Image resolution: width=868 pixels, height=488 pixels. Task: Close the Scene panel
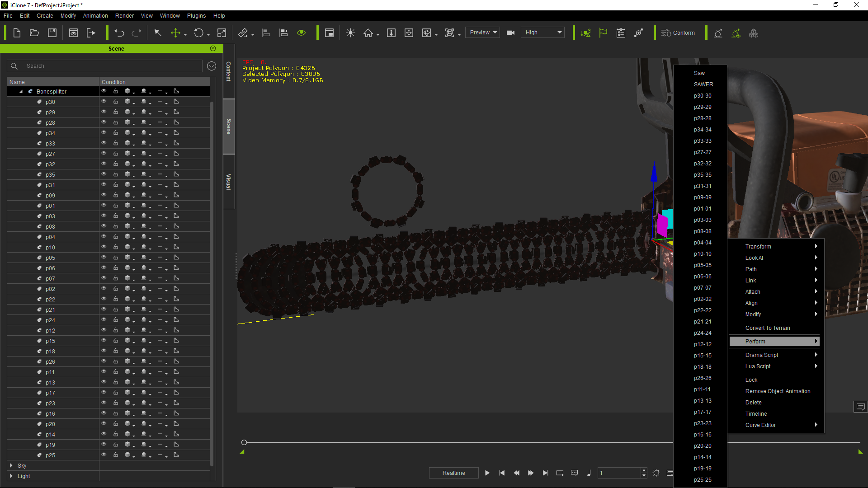pyautogui.click(x=213, y=48)
